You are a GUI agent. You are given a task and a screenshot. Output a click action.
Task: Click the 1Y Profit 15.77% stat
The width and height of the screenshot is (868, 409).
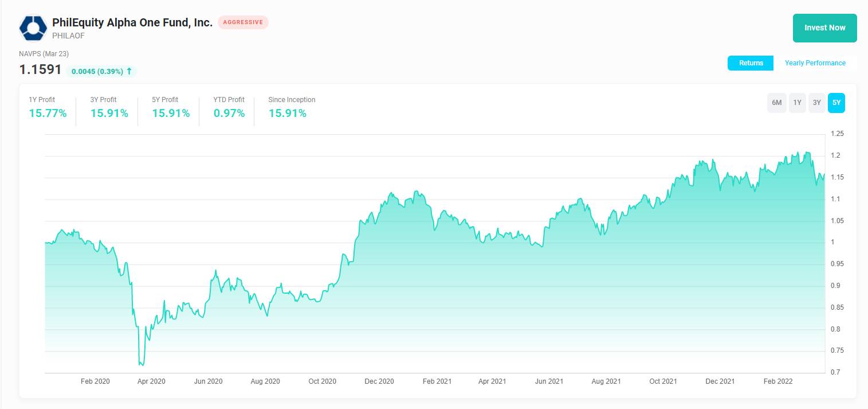[48, 113]
